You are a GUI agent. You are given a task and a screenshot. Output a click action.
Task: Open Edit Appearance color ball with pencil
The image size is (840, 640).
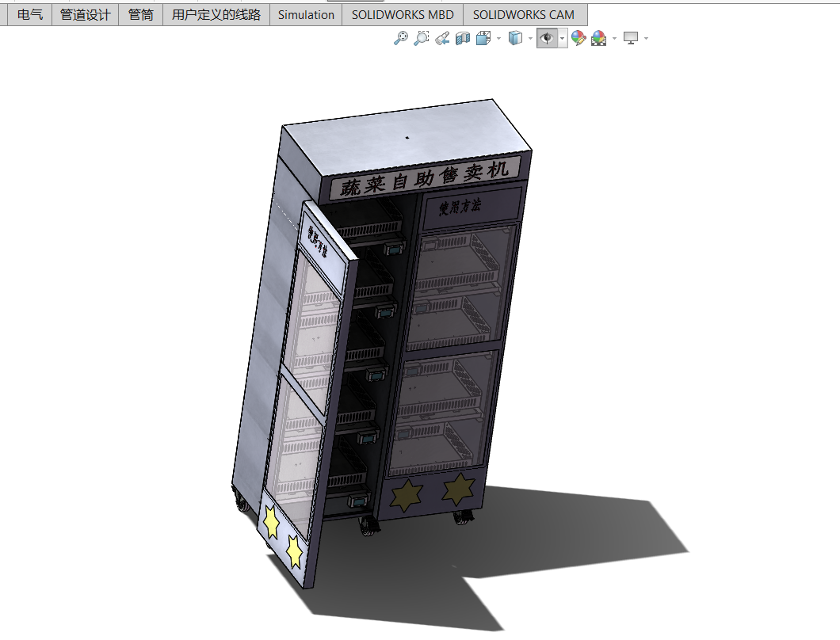click(578, 38)
